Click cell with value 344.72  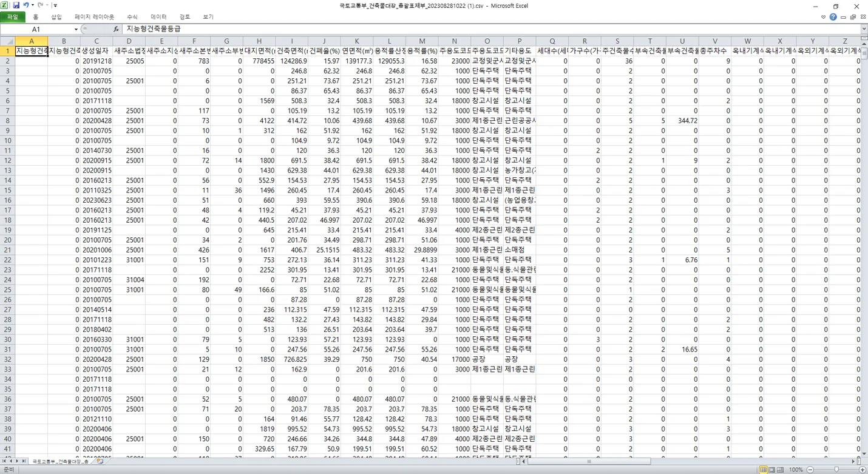[x=682, y=121]
